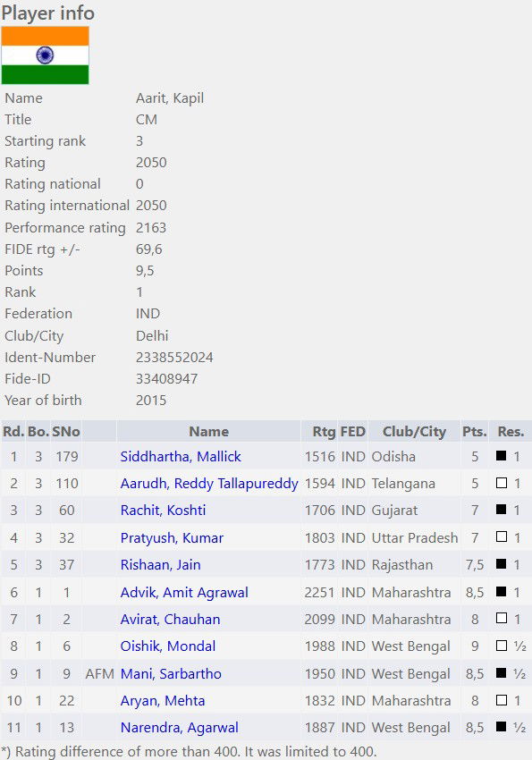Open Aarudh, Reddy Tallapureddy player link
Viewport: 532px width, 760px height.
click(x=209, y=484)
